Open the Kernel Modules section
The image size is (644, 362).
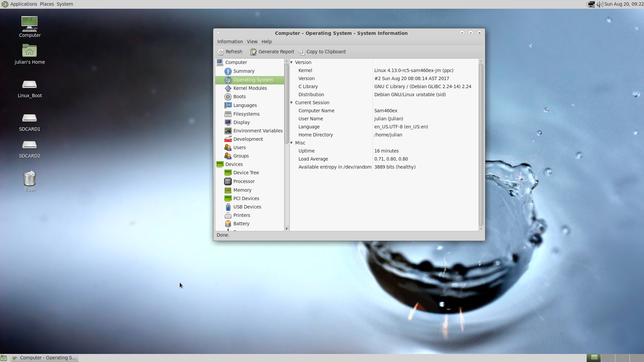[x=250, y=88]
